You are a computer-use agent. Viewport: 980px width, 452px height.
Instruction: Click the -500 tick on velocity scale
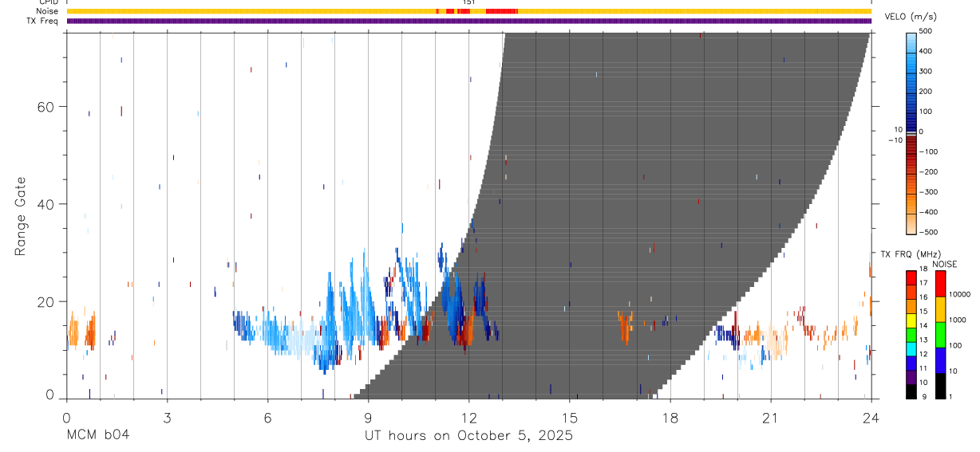pyautogui.click(x=928, y=232)
